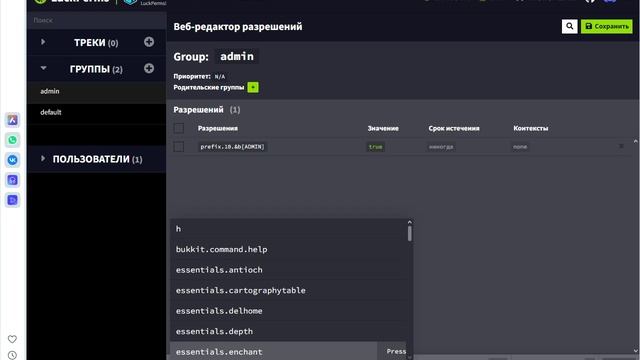Open the first app icon in browser sidebar

[13, 120]
